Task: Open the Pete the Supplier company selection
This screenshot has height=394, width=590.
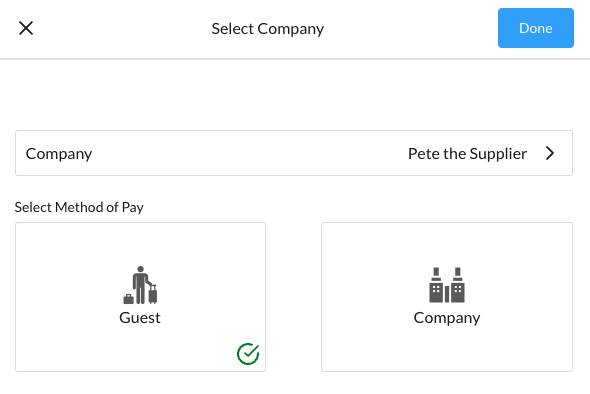Action: 467,154
